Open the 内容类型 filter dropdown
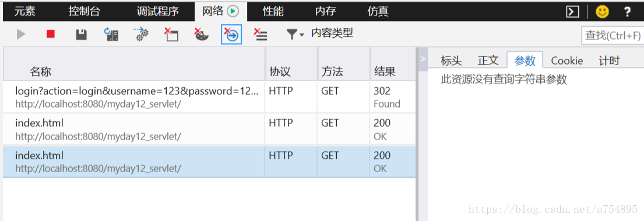644x221 pixels. tap(319, 34)
